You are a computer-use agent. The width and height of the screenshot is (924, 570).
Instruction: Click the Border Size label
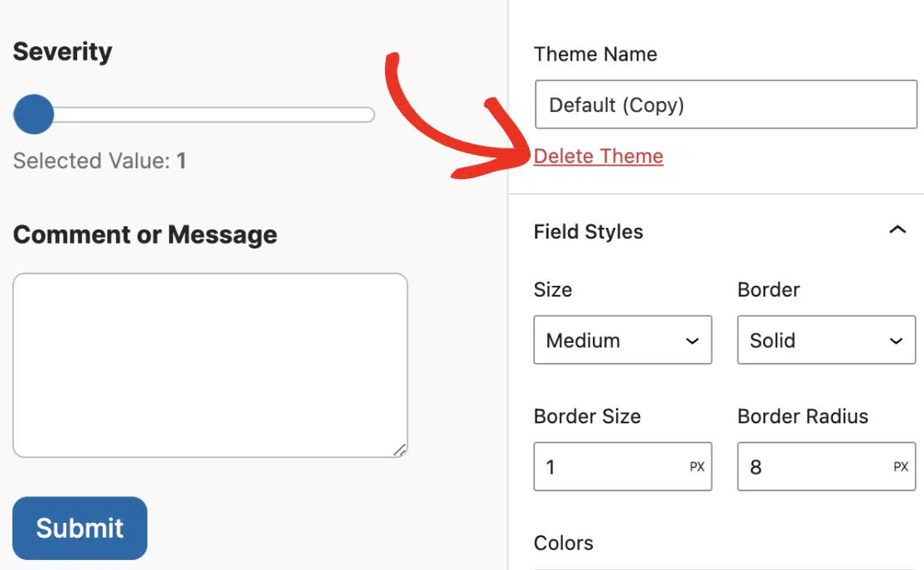coord(587,416)
